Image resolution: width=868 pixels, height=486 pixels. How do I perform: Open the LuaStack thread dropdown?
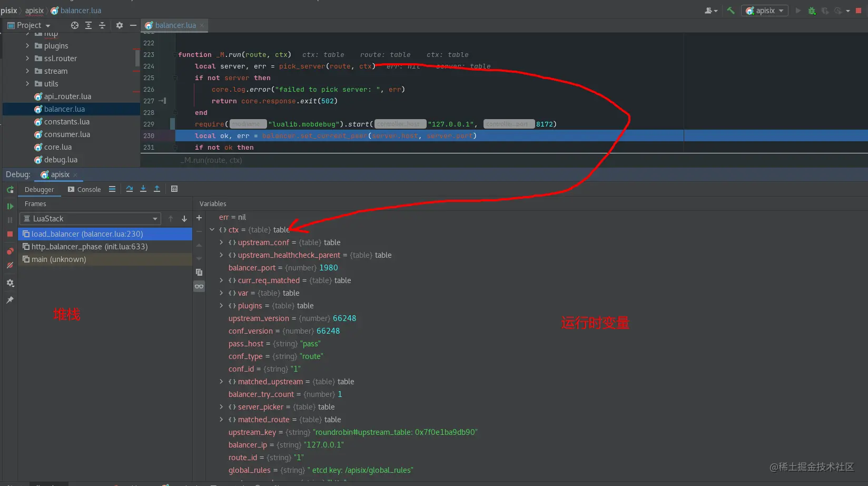click(x=90, y=219)
